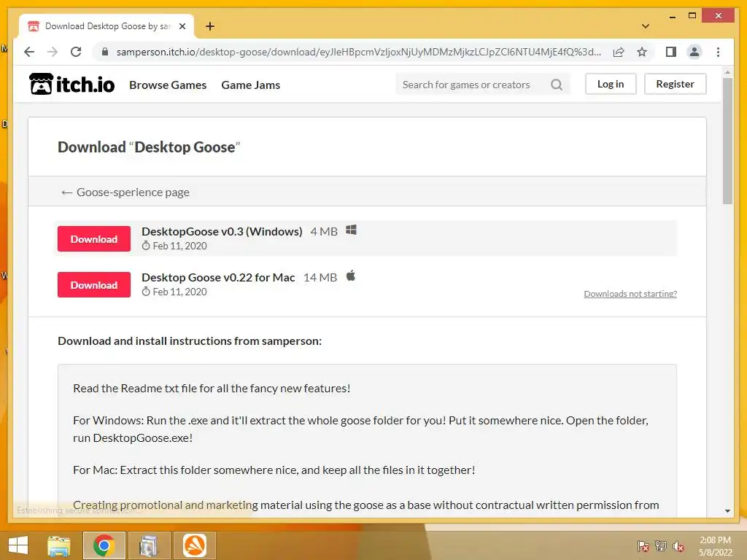This screenshot has width=747, height=560.
Task: Click muted volume tray icon
Action: point(678,546)
